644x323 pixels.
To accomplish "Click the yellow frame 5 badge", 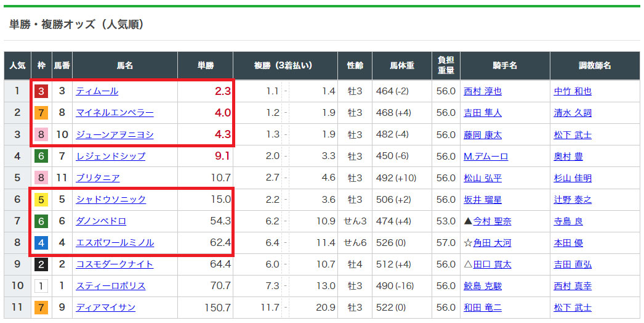I will point(41,200).
